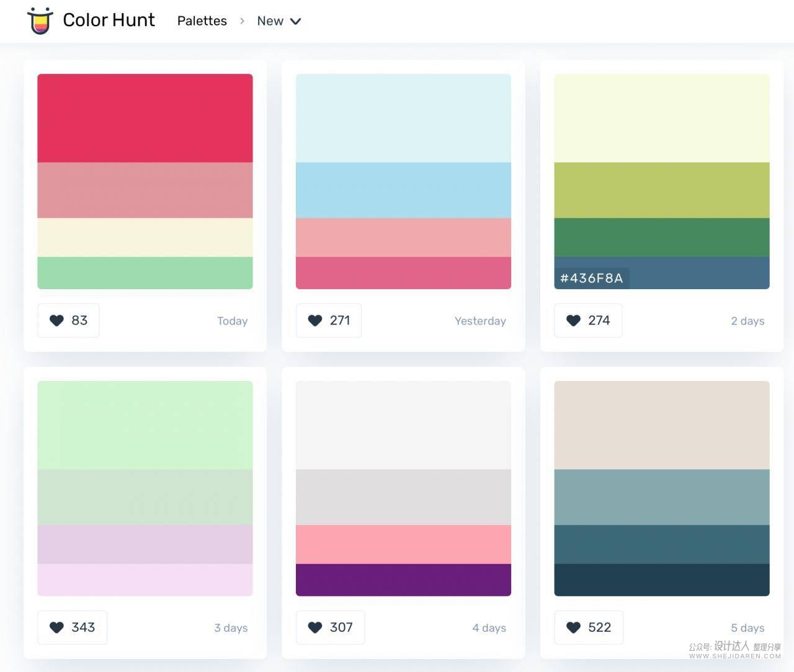Select the cream swatch in Today palette
Viewport: 794px width, 672px height.
click(145, 238)
